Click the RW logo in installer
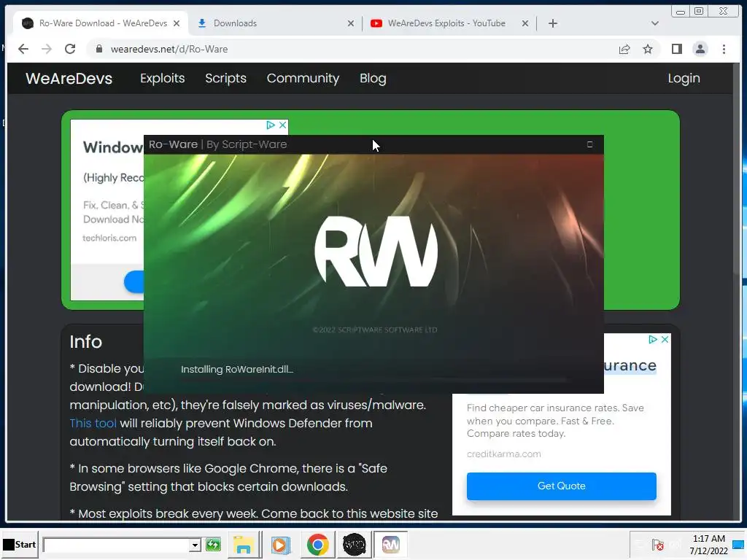 [x=376, y=251]
